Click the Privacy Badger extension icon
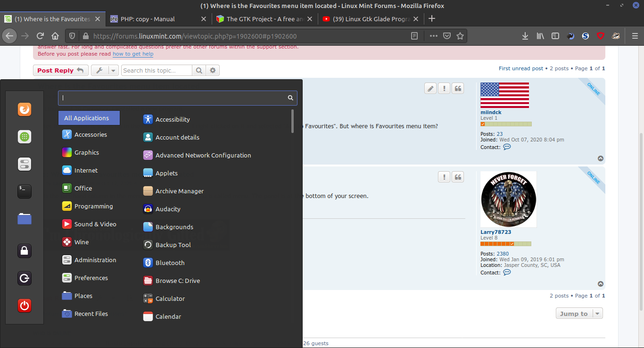The image size is (644, 348). pos(616,36)
